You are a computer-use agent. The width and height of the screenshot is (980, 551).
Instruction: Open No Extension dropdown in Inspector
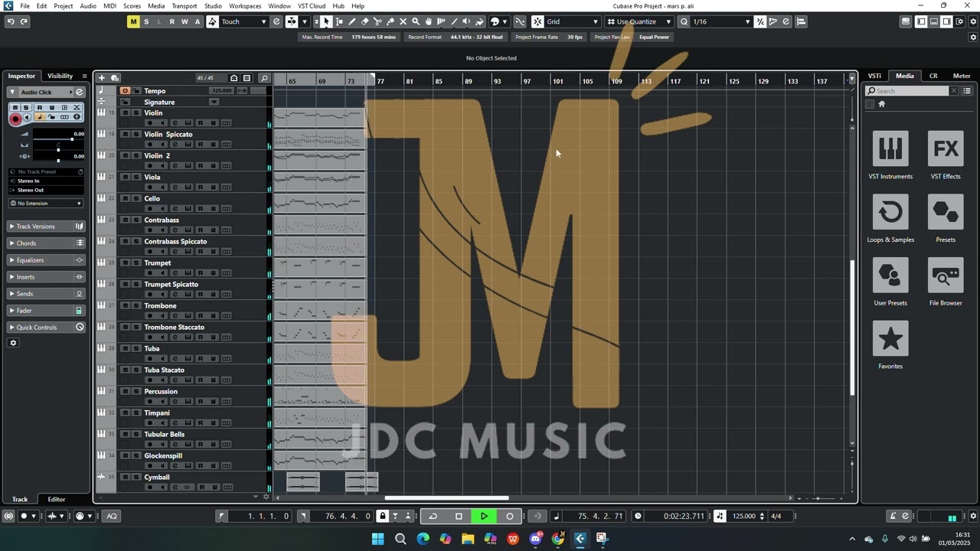point(46,203)
